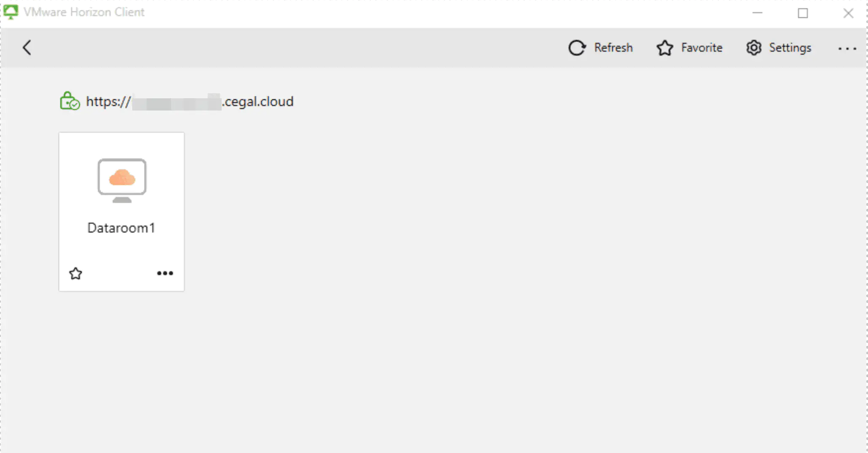Screen dimensions: 868x453
Task: Click the VMware Horizon Client logo icon
Action: click(x=11, y=12)
